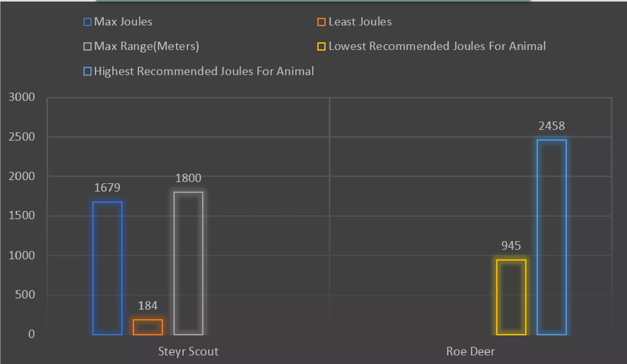Click the 3000 vertical axis value
The image size is (627, 364).
pyautogui.click(x=22, y=97)
